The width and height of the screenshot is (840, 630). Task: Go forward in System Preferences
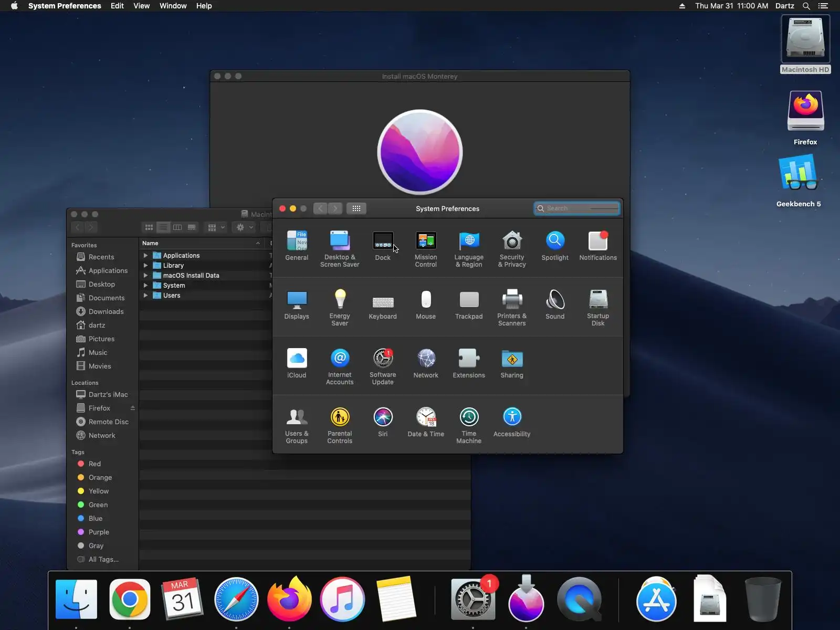point(335,208)
